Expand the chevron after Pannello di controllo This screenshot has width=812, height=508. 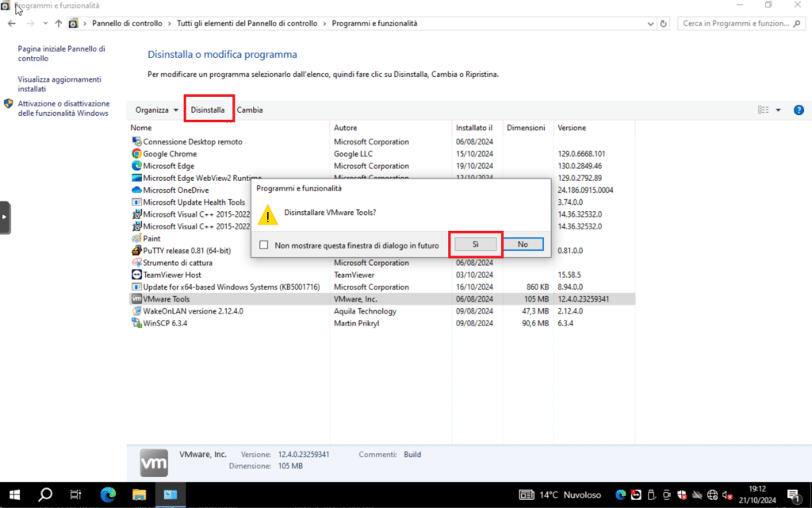170,23
